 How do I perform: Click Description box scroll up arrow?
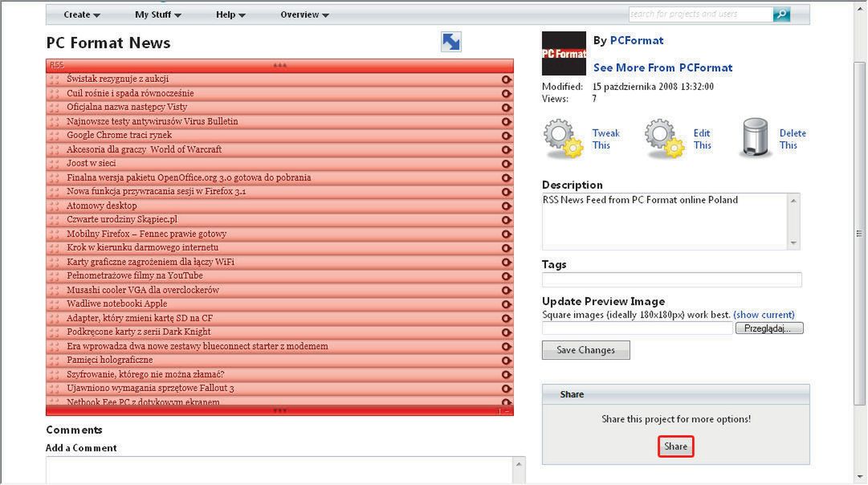click(793, 201)
